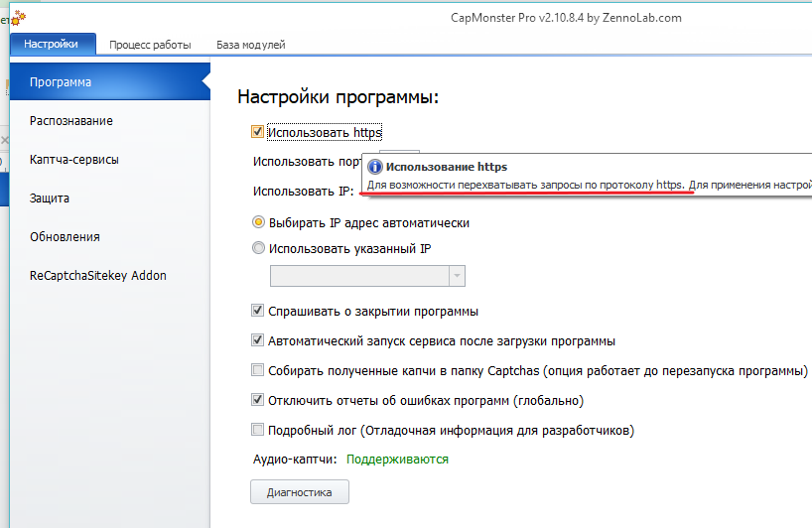Select Использовать указанный IP radio

click(258, 248)
